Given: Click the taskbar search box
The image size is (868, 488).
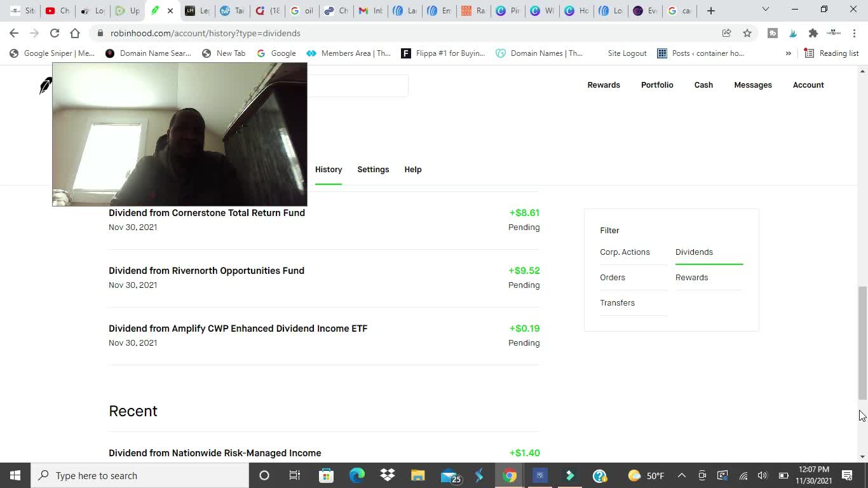Looking at the screenshot, I should click(140, 475).
